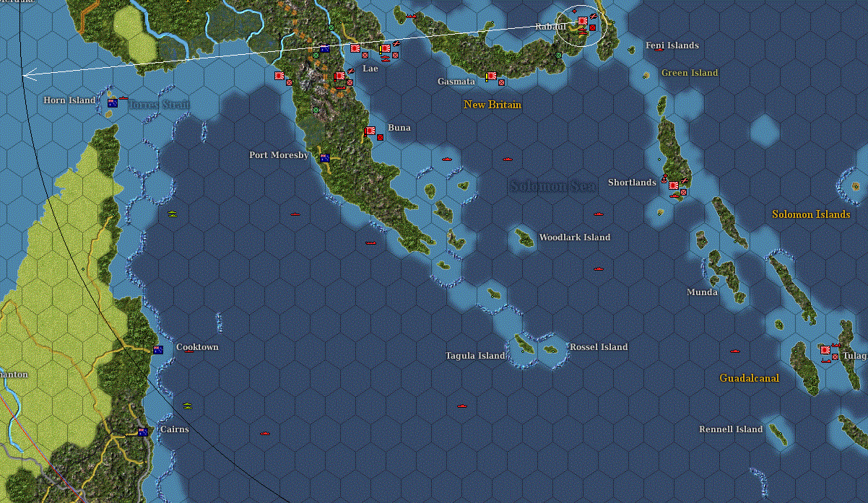
Task: Click the Torres Strait label
Action: [159, 105]
